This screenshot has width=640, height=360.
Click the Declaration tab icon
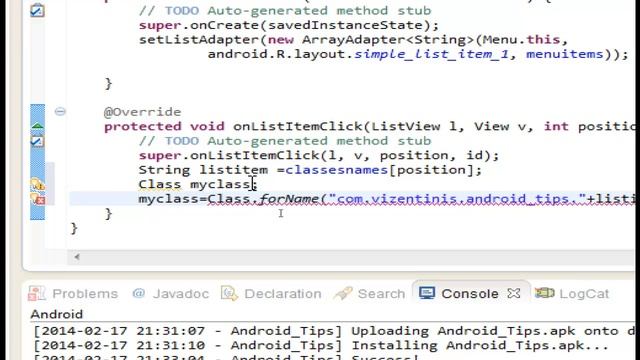[x=229, y=293]
